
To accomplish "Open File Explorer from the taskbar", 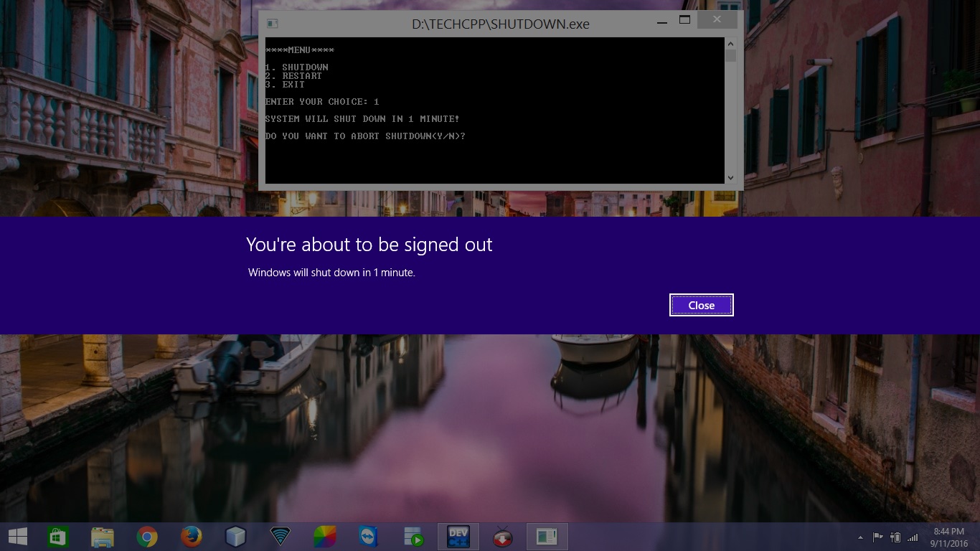I will (102, 536).
